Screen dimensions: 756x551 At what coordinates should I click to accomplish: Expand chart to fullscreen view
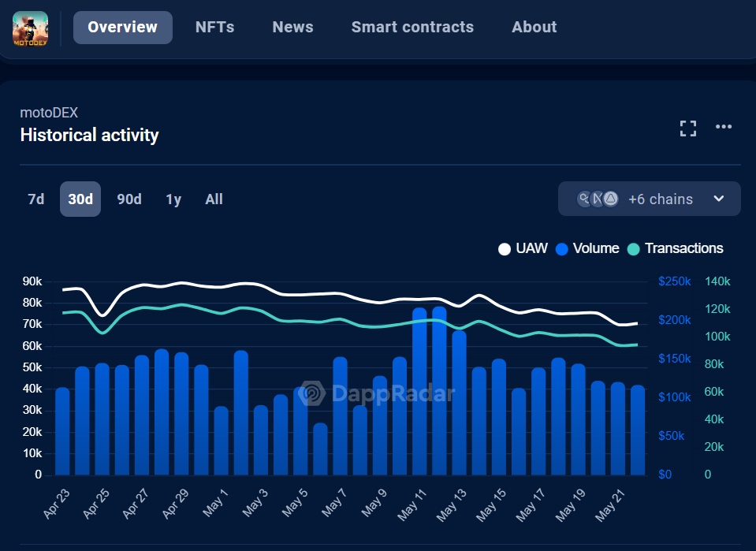point(688,128)
